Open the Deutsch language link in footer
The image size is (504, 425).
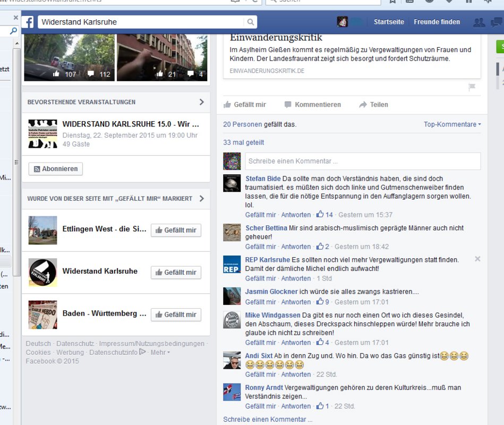[x=38, y=344]
